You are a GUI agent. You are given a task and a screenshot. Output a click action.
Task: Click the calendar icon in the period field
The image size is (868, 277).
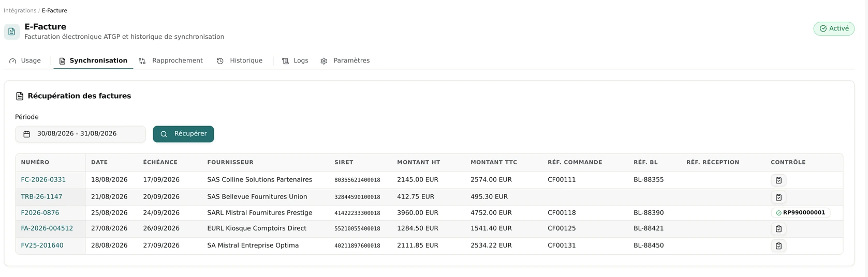click(x=26, y=134)
